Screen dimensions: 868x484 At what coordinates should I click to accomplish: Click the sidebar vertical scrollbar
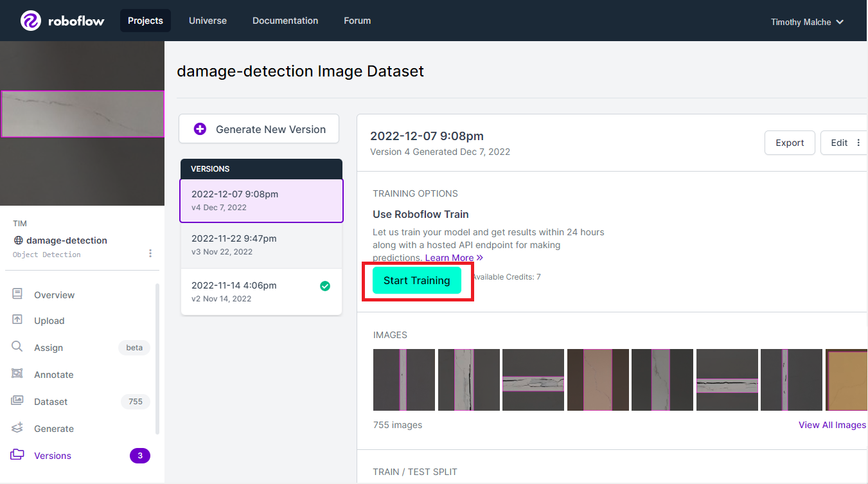pos(157,359)
